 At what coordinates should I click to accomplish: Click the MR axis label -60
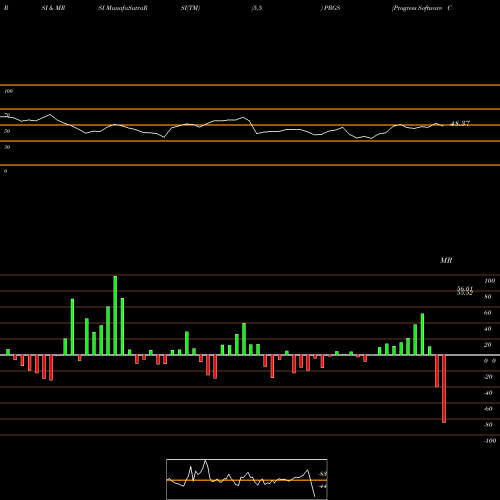488,409
